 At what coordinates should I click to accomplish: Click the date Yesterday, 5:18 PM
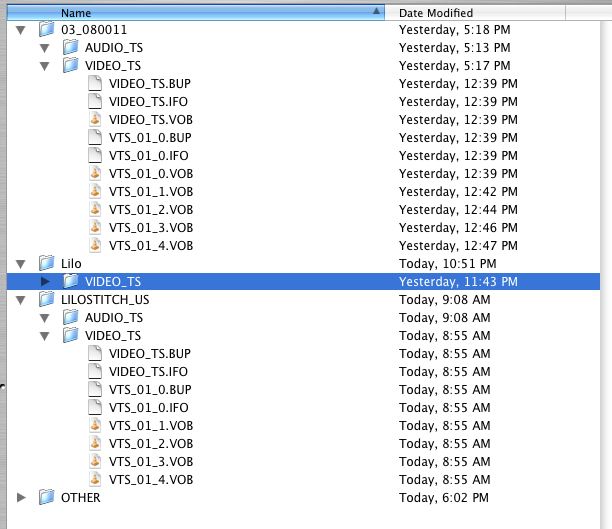pyautogui.click(x=455, y=30)
